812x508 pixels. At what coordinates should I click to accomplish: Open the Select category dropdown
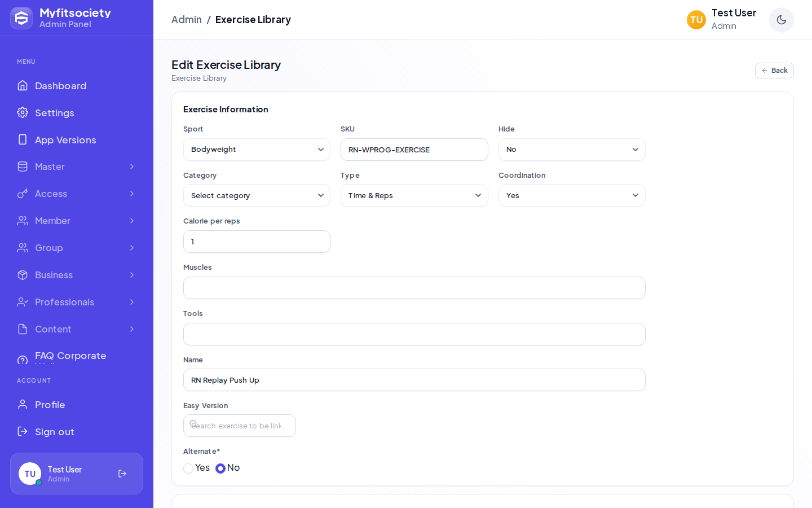[x=257, y=195]
